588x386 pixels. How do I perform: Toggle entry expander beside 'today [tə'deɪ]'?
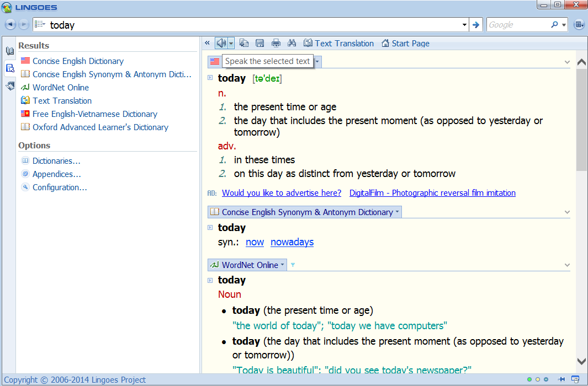pyautogui.click(x=210, y=78)
